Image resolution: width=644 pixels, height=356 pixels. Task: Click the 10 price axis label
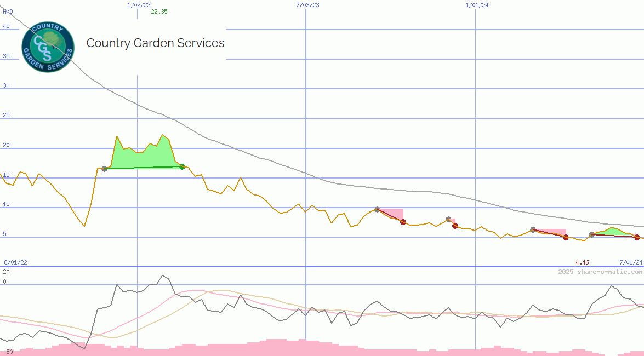click(6, 204)
